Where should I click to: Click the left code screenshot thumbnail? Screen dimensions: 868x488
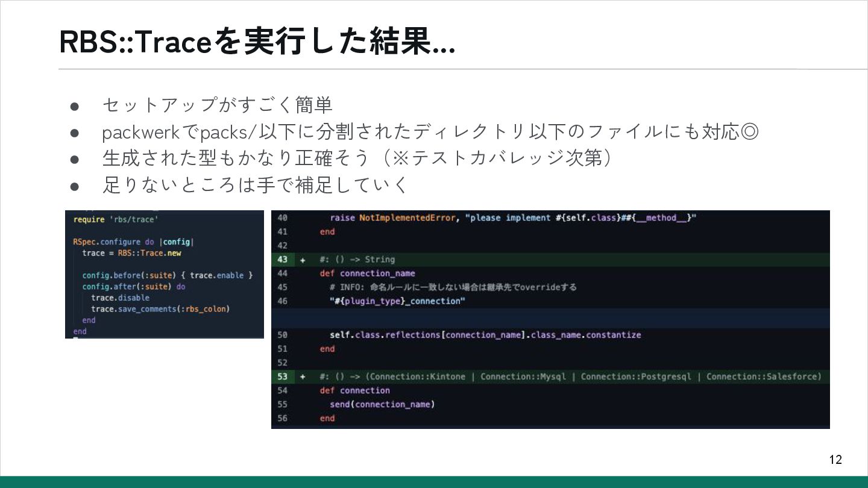click(165, 274)
